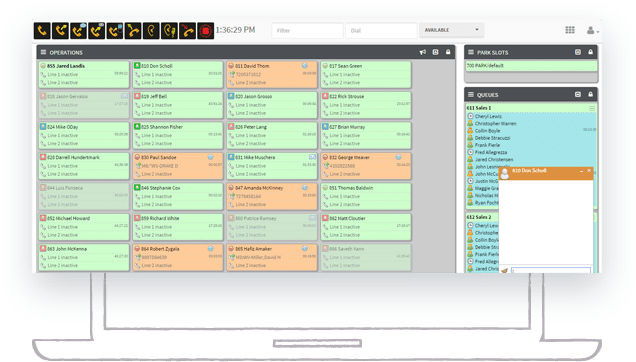This screenshot has width=636, height=362.
Task: Click the Dial input field
Action: tap(381, 30)
